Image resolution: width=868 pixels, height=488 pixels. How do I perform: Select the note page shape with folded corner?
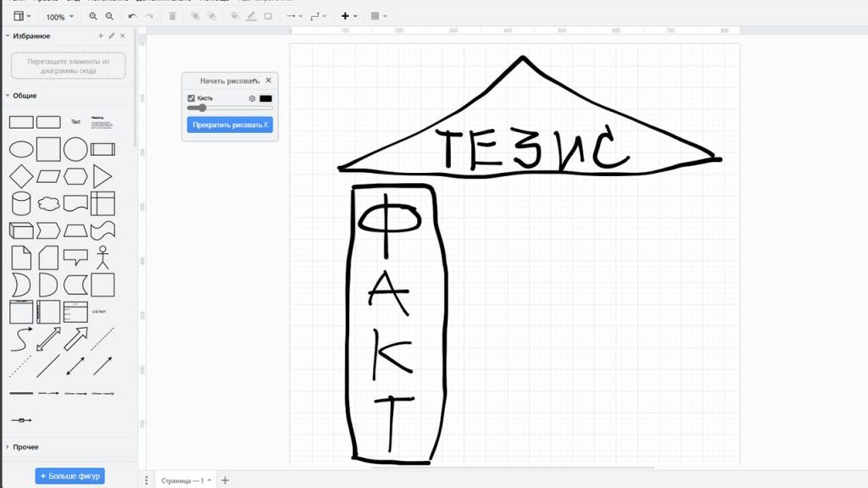click(x=21, y=258)
